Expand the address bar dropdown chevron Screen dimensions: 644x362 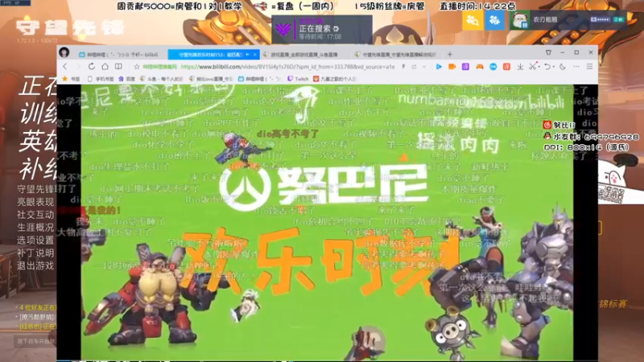coord(424,67)
